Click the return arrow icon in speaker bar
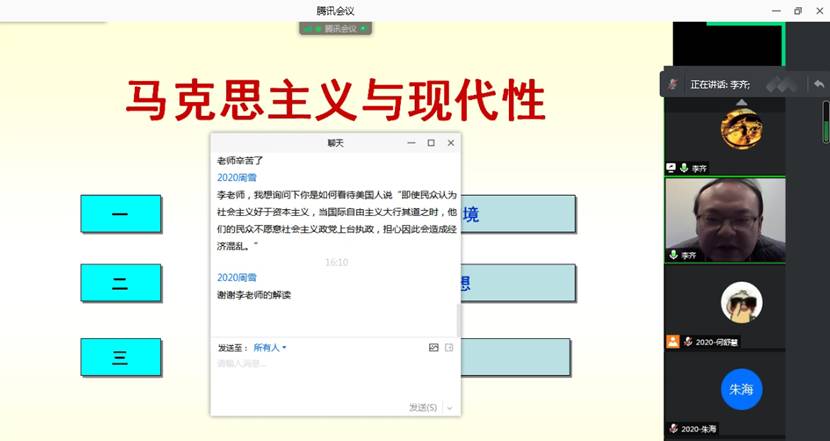Image resolution: width=830 pixels, height=441 pixels. tap(819, 84)
